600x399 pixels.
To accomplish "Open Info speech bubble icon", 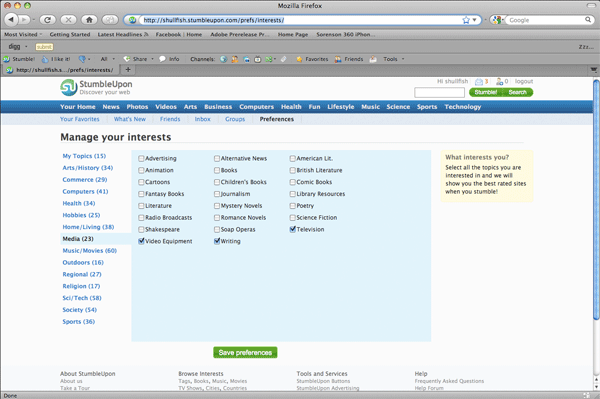I will pos(162,59).
